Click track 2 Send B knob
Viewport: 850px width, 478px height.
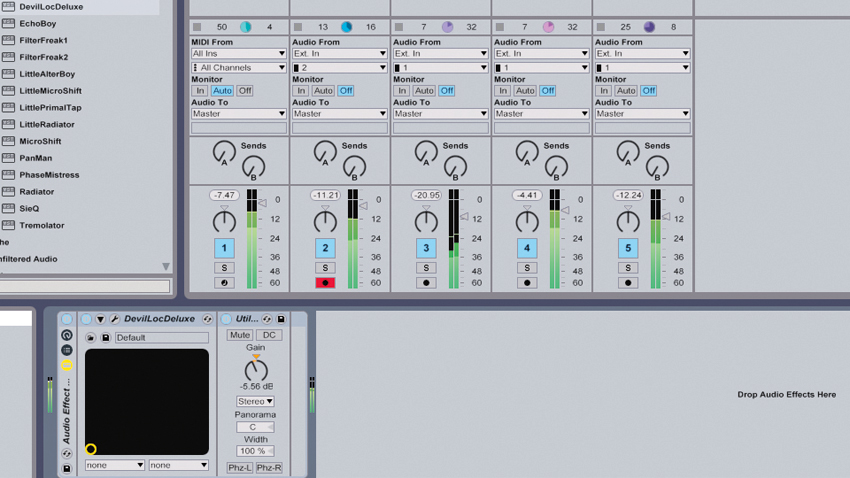[x=355, y=167]
